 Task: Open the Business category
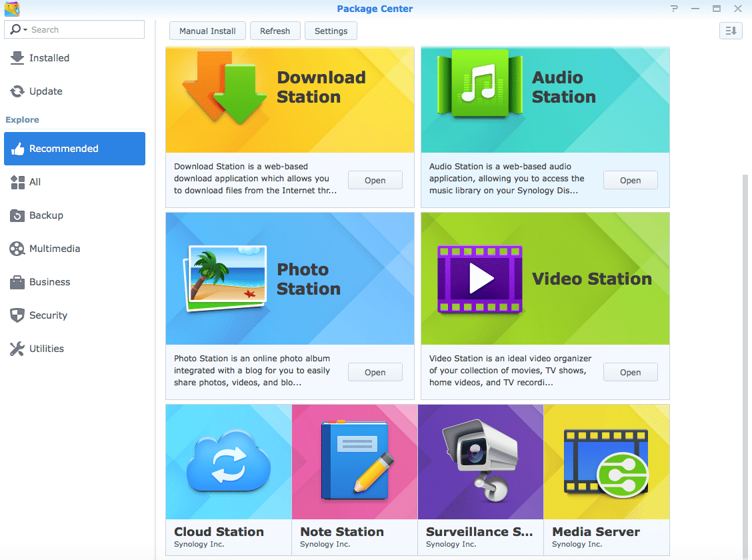tap(75, 283)
